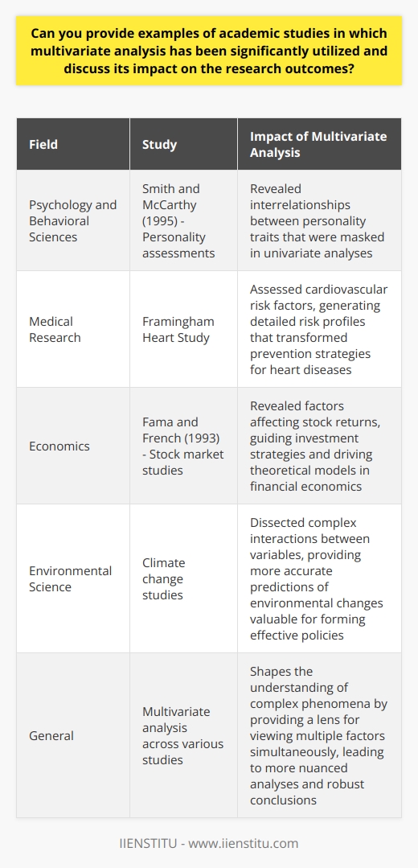Select the Economics field cell

tap(73, 445)
